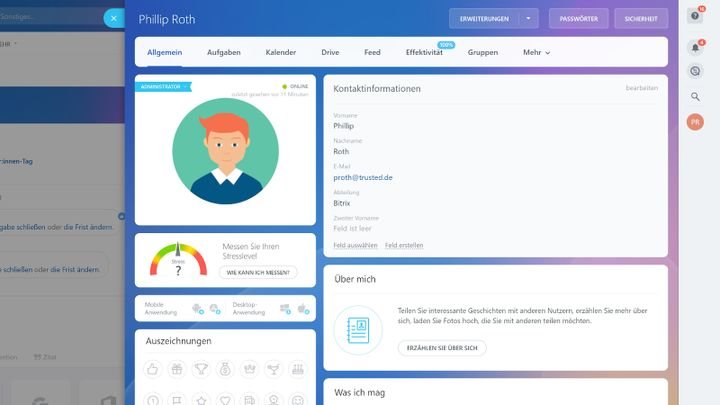Click Phillip Roth's profile avatar picture
The image size is (720, 405).
click(226, 150)
